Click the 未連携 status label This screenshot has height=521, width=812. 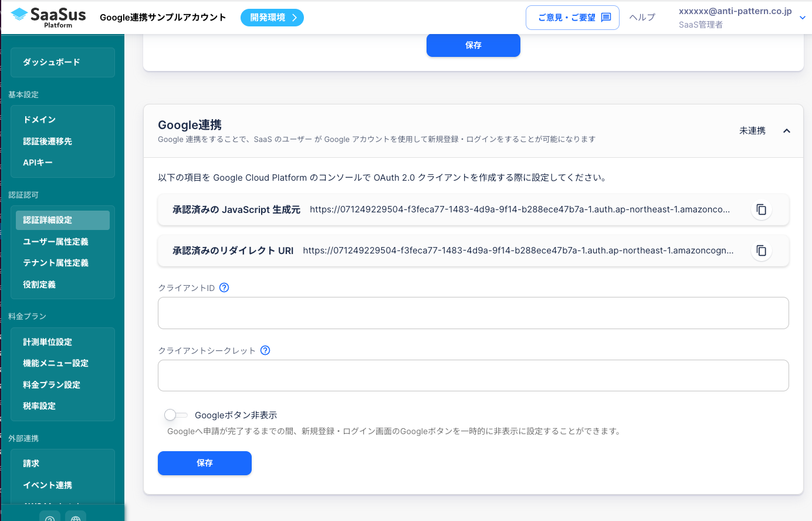pyautogui.click(x=752, y=131)
